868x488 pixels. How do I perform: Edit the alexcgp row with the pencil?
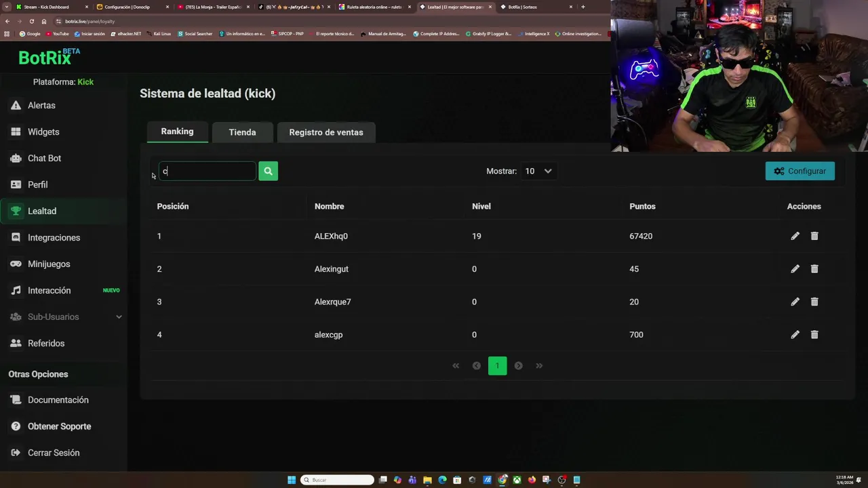(795, 335)
